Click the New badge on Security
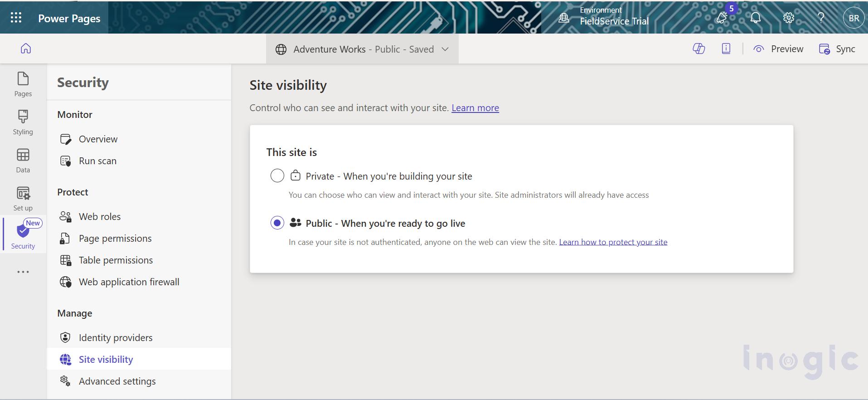The image size is (868, 400). point(33,223)
